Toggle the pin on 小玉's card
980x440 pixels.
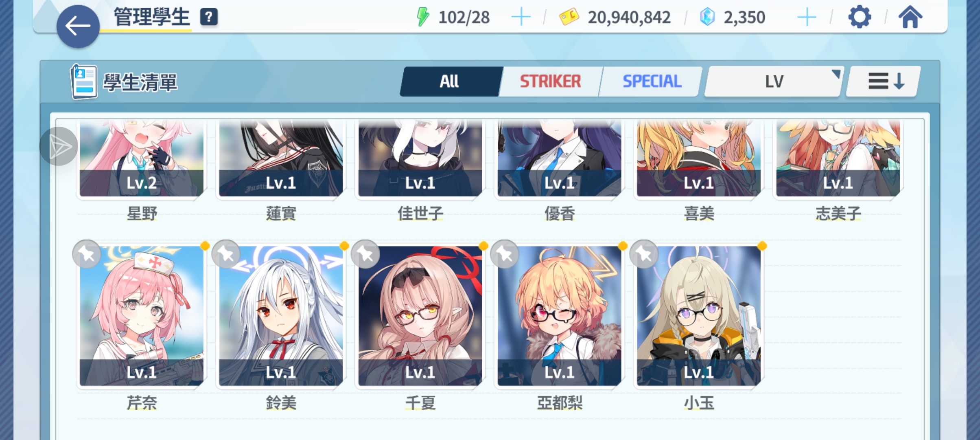[x=643, y=254]
